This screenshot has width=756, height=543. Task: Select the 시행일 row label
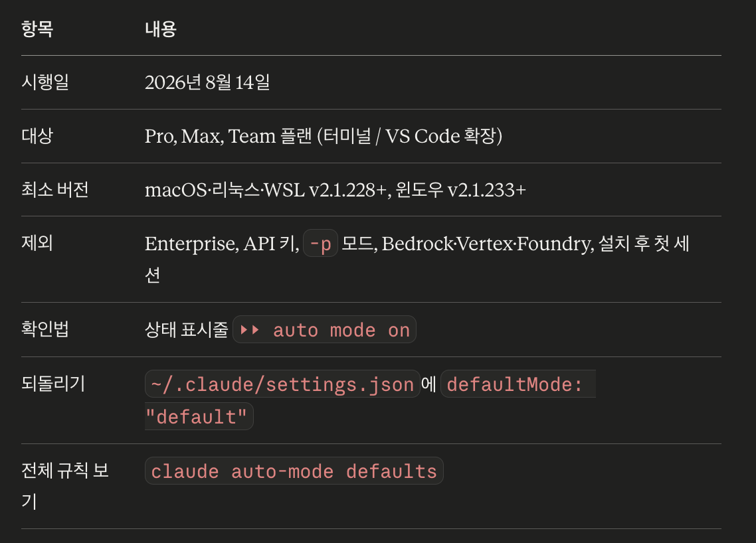[45, 82]
